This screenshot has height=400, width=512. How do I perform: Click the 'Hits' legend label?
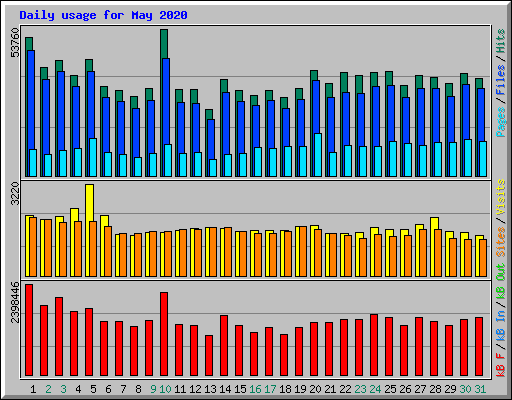pos(501,41)
